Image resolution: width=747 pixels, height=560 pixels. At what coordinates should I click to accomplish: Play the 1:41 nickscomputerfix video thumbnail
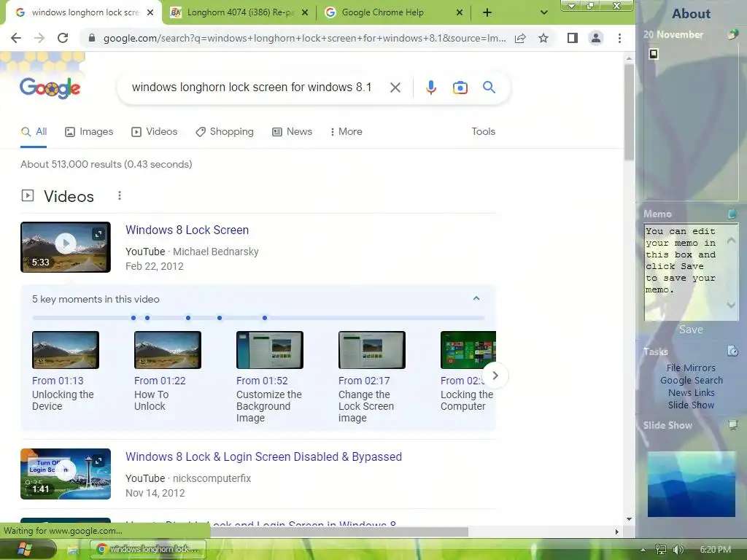pos(66,474)
